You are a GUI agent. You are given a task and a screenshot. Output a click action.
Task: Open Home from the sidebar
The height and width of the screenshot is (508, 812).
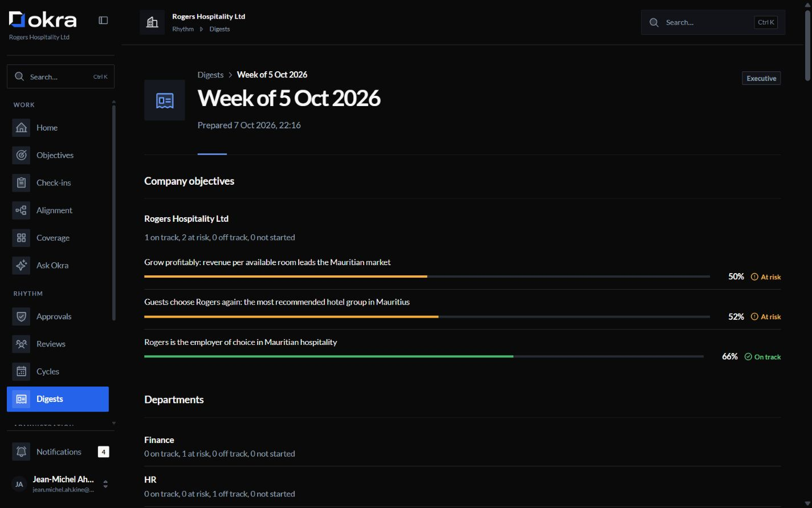click(x=58, y=128)
